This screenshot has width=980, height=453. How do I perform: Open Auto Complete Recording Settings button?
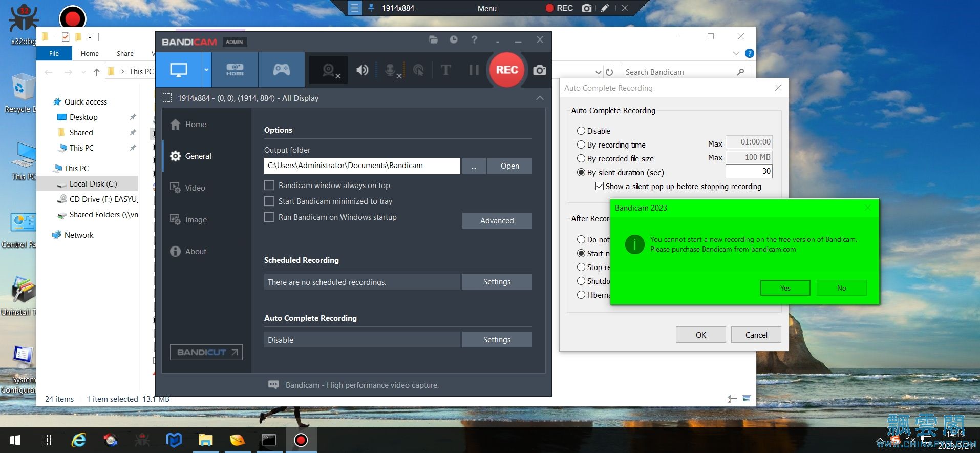pyautogui.click(x=497, y=339)
